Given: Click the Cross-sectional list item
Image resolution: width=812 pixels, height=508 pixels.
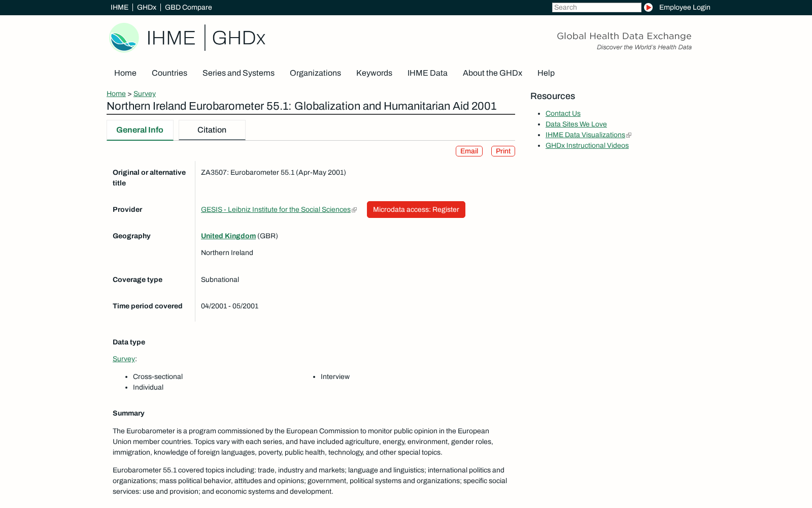Looking at the screenshot, I should coord(158,376).
